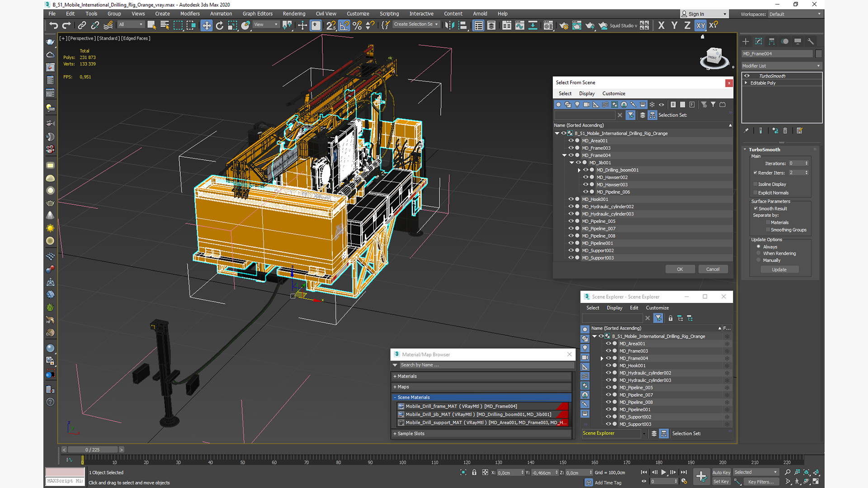This screenshot has width=868, height=488.
Task: Toggle TurboSmooth modifier eye icon
Action: point(747,76)
